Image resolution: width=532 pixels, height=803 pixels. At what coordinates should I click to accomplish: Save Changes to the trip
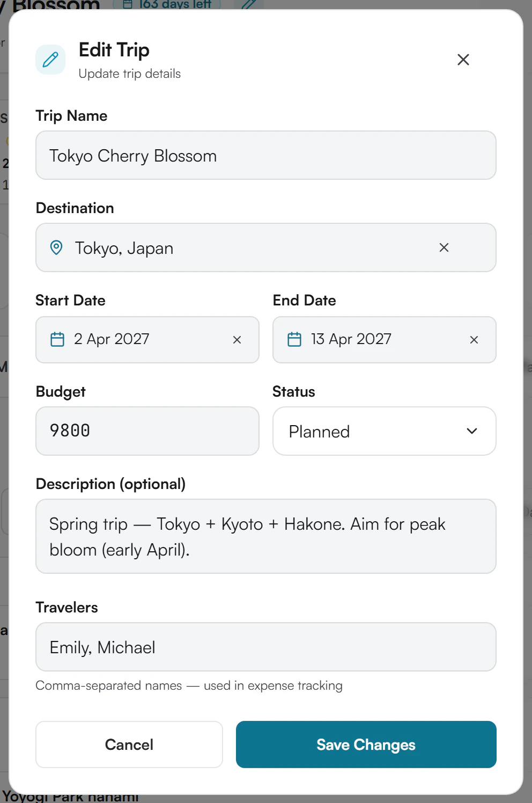click(366, 744)
